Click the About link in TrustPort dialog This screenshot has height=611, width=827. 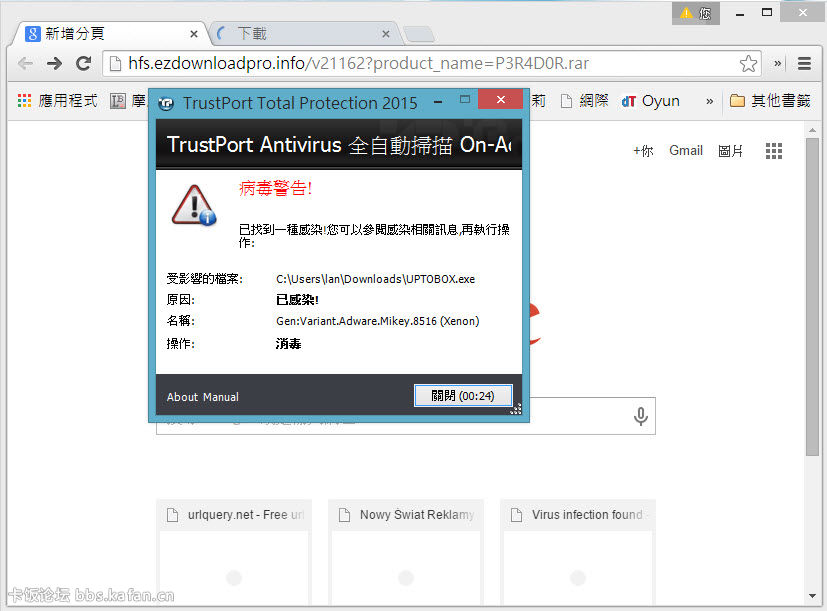[x=182, y=397]
